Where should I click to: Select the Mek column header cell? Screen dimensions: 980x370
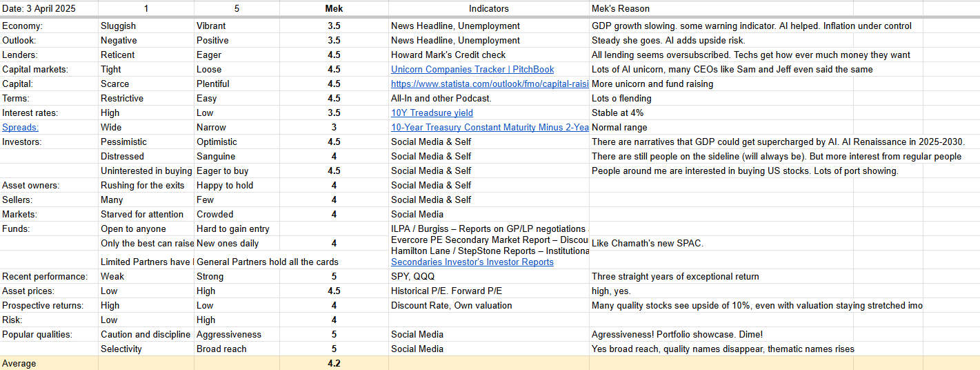coord(334,8)
